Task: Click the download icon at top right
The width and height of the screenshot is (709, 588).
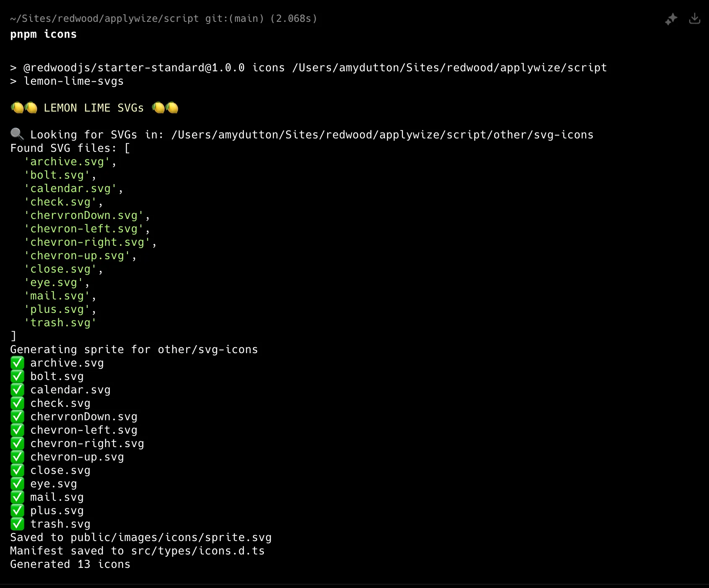Action: pos(695,19)
